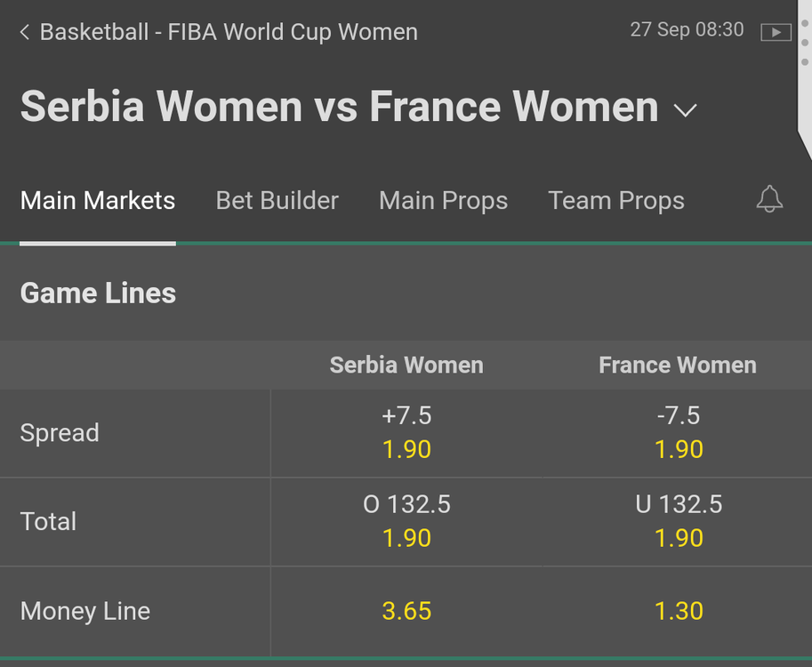Select the Main Markets tab
This screenshot has width=812, height=667.
point(98,200)
